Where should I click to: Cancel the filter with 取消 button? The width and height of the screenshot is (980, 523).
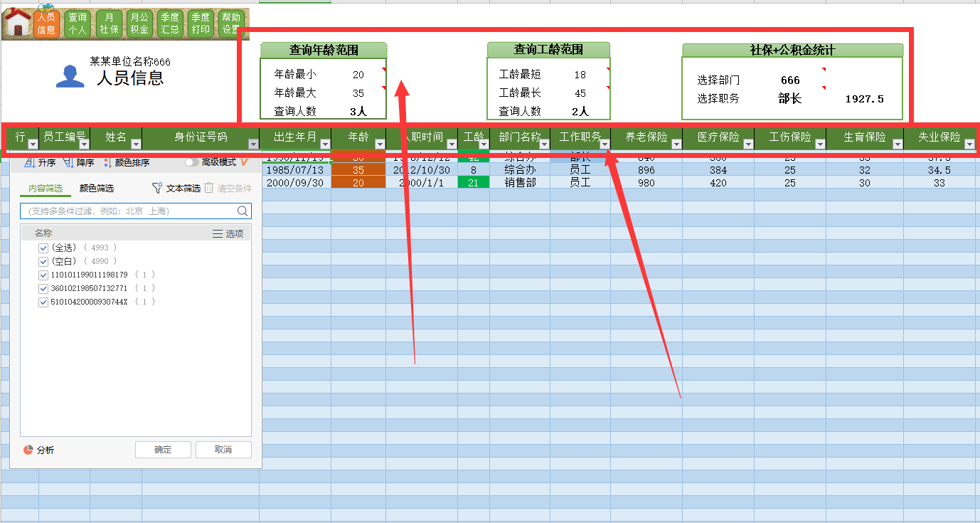pyautogui.click(x=223, y=450)
